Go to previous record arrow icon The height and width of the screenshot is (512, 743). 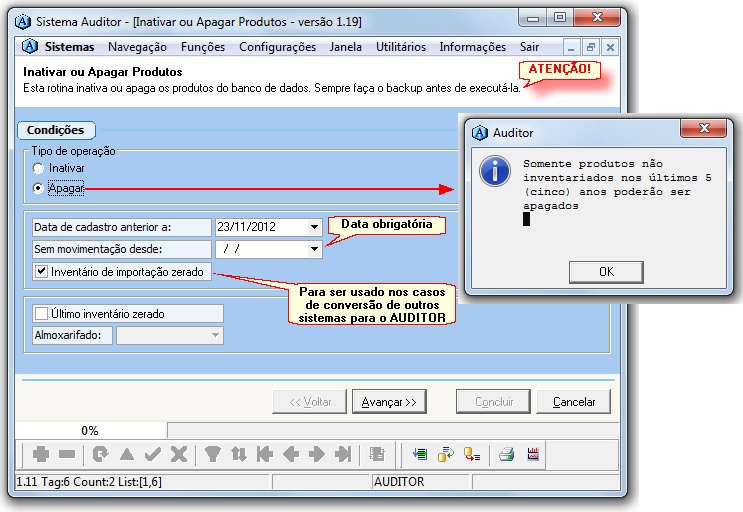[x=291, y=454]
